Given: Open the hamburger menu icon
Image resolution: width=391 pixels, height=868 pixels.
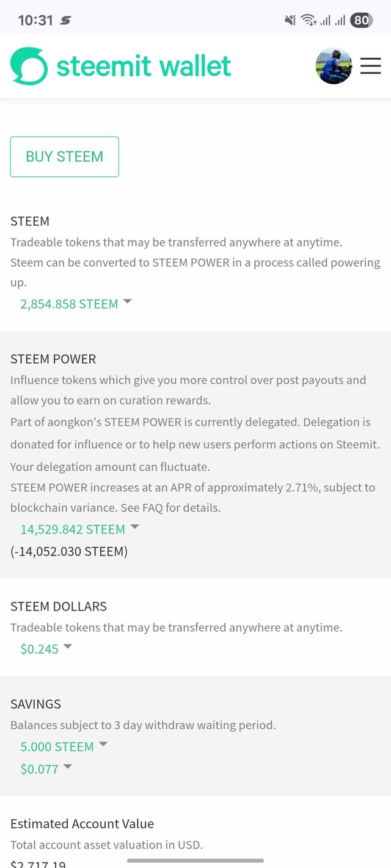Looking at the screenshot, I should click(x=370, y=65).
